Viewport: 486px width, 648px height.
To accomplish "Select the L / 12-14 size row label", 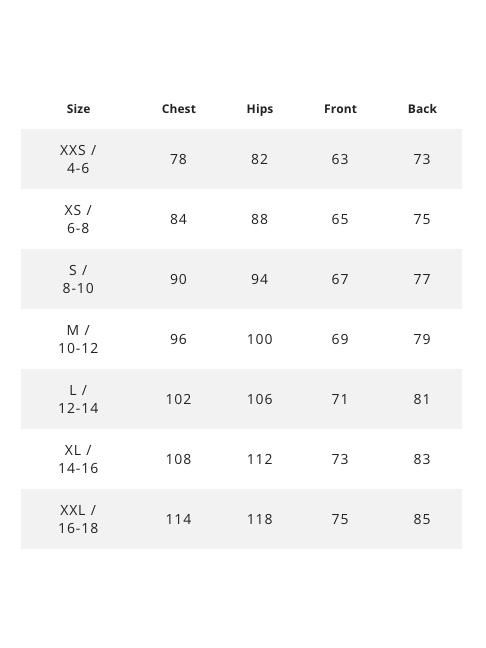I will click(78, 399).
